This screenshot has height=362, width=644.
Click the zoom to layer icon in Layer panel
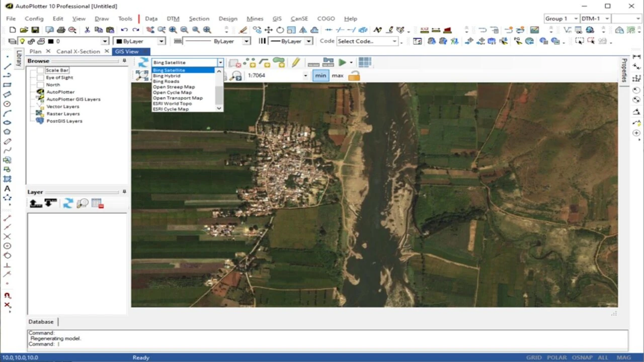click(x=83, y=203)
